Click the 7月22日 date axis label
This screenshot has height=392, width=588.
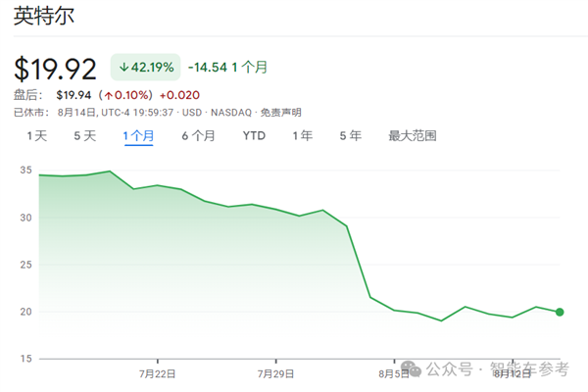pyautogui.click(x=156, y=372)
